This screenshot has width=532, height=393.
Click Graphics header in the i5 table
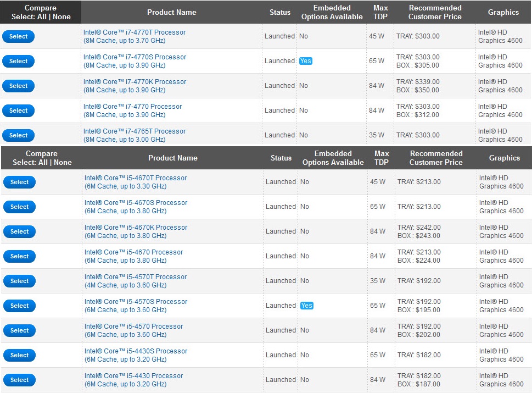tap(504, 158)
